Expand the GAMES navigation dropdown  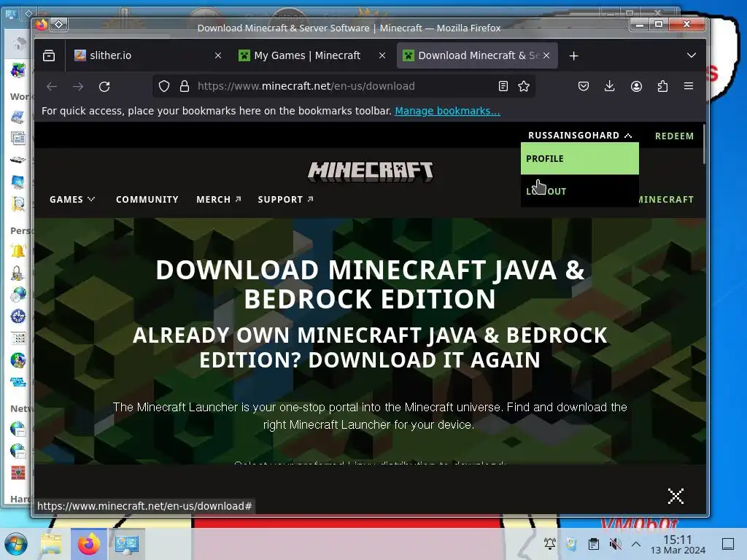72,200
